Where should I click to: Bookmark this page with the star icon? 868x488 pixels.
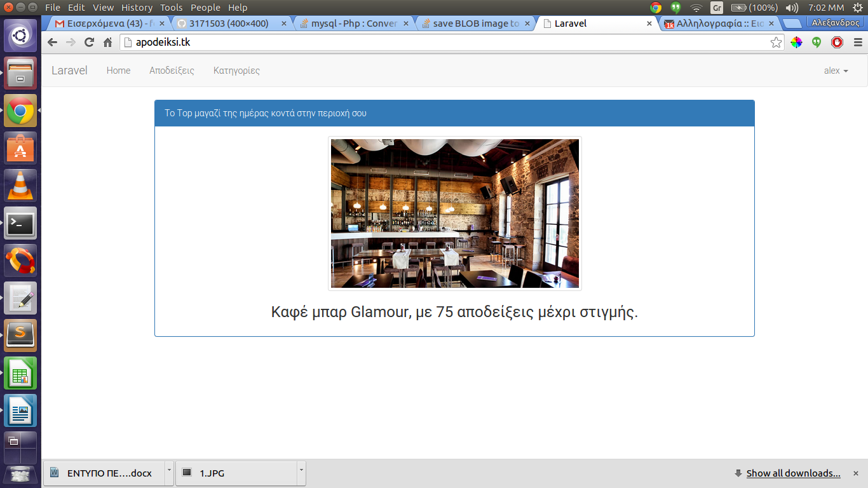pyautogui.click(x=776, y=43)
